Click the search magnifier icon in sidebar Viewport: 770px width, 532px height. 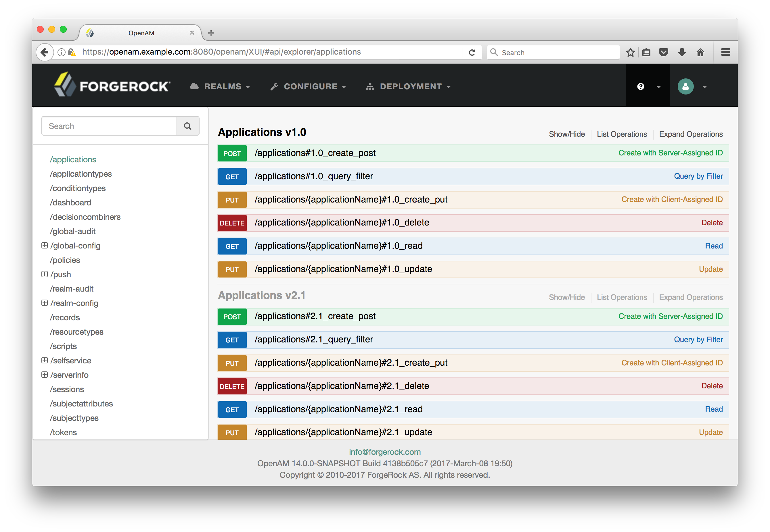coord(188,126)
